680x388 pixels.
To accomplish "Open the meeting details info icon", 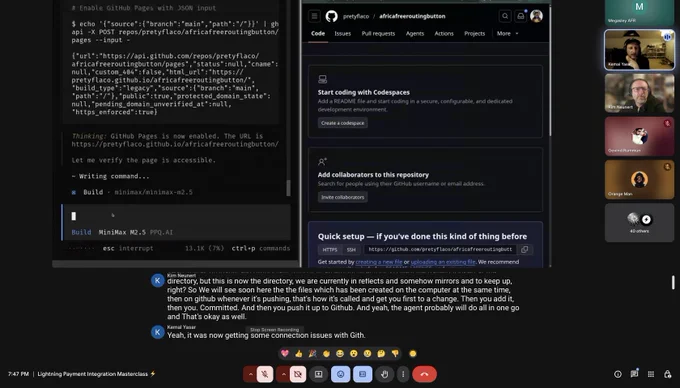I will click(x=618, y=374).
